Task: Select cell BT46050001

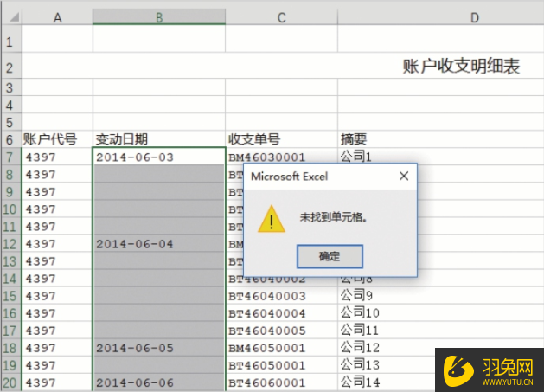Action: click(x=281, y=365)
